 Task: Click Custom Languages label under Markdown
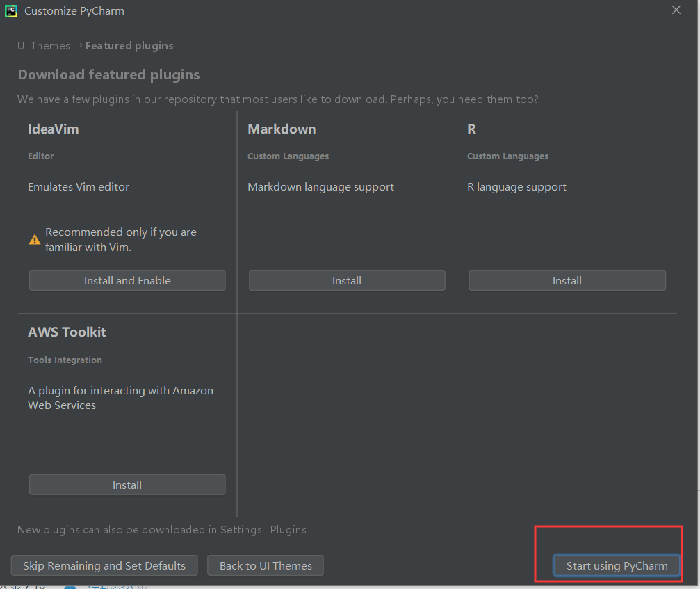(x=288, y=156)
